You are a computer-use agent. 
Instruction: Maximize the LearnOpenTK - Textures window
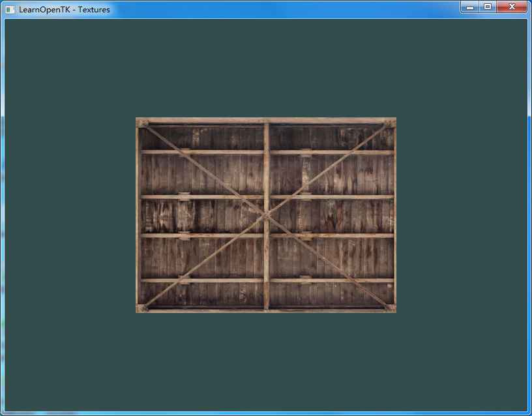pos(487,7)
